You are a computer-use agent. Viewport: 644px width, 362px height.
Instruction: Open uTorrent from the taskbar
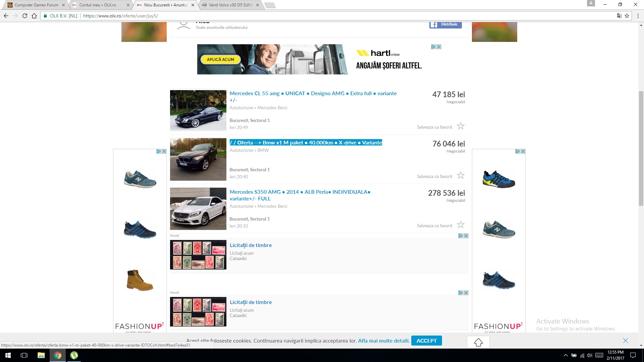point(74,355)
